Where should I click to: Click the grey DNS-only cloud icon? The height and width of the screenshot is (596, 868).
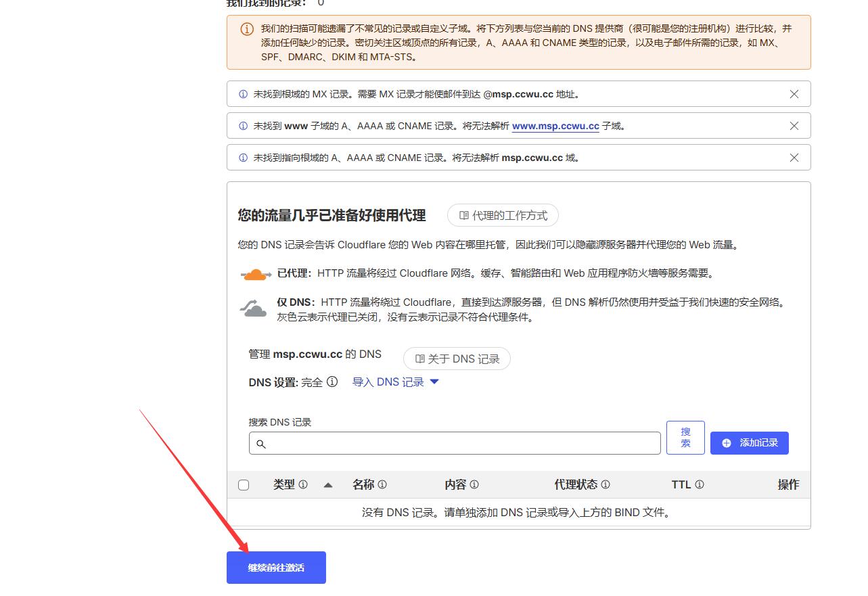click(254, 308)
